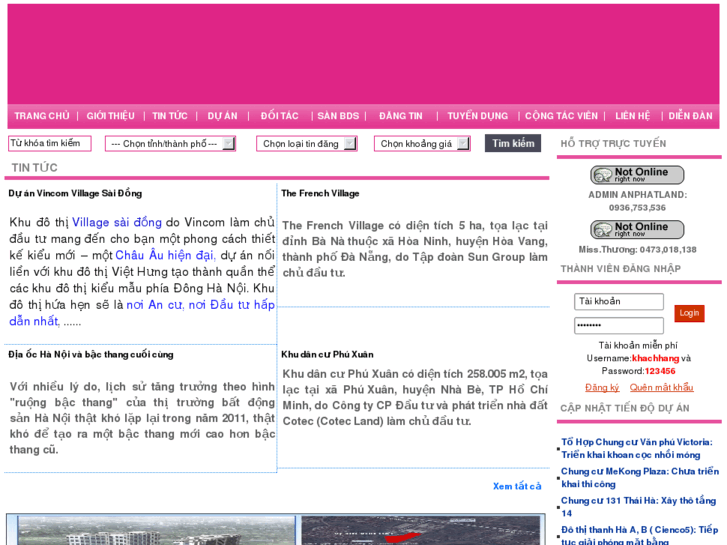The image size is (727, 545).
Task: Open article Dự án Vincom Village Sài Đồng
Action: coord(75,193)
